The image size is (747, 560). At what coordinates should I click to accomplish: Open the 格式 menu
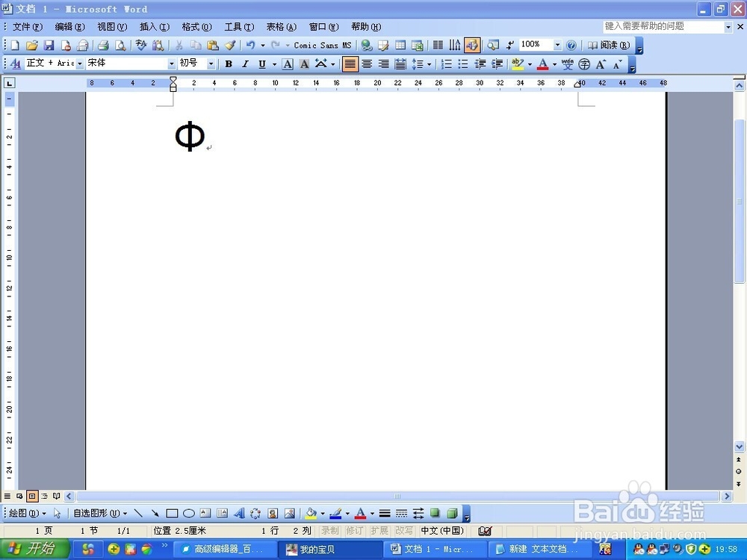[x=196, y=27]
